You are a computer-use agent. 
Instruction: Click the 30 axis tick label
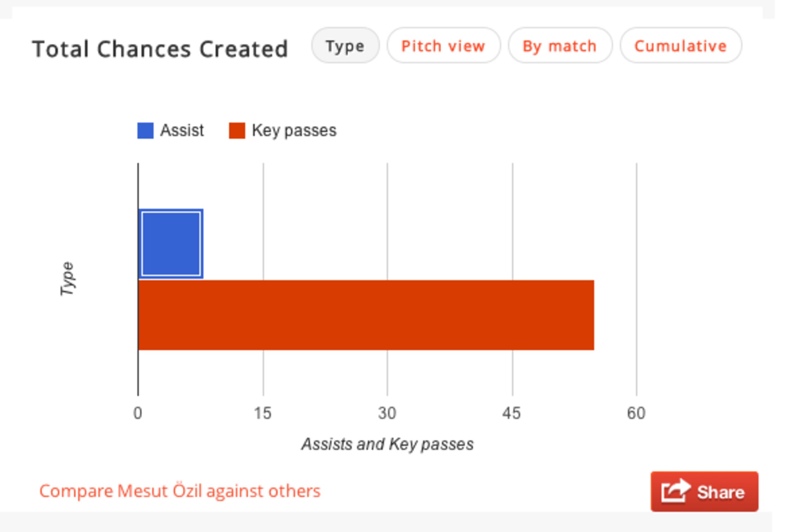[387, 413]
